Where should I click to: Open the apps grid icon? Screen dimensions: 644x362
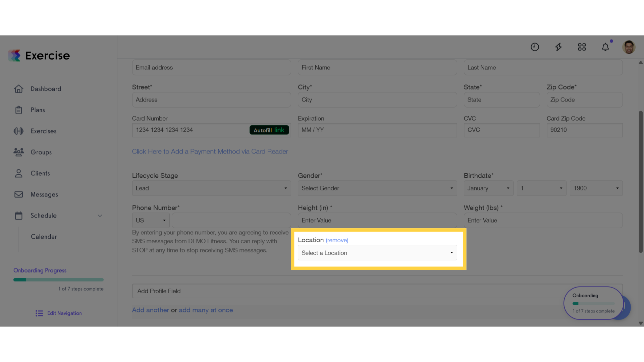(x=582, y=47)
